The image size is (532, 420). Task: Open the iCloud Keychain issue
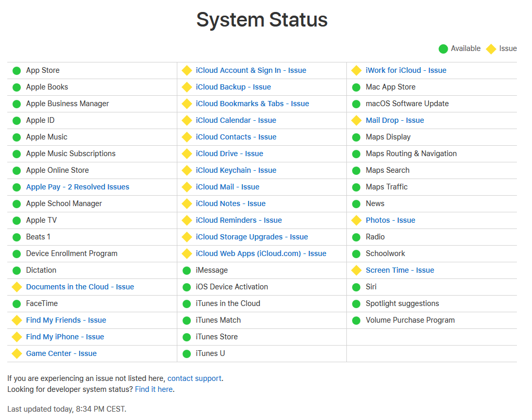[236, 170]
